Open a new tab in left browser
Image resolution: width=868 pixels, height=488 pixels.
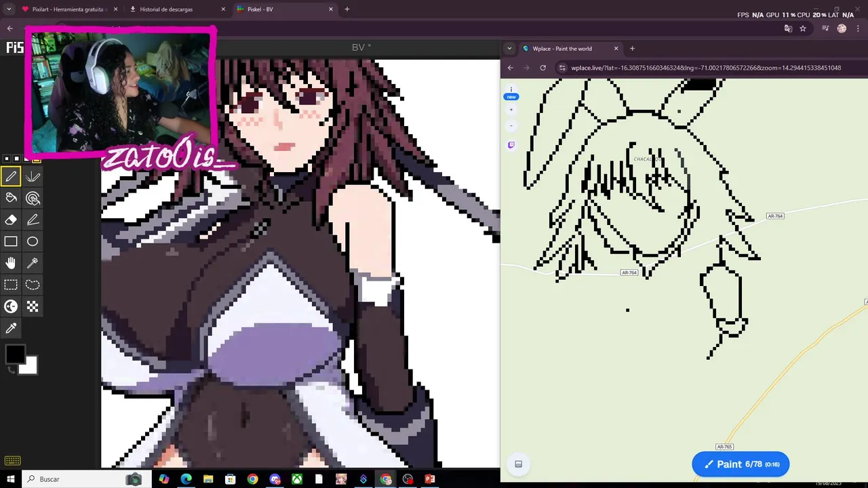[347, 9]
